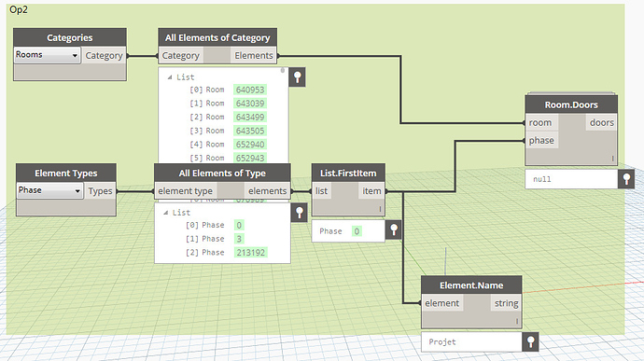Select the Room.Doors node header
This screenshot has height=361, width=644.
pos(571,104)
